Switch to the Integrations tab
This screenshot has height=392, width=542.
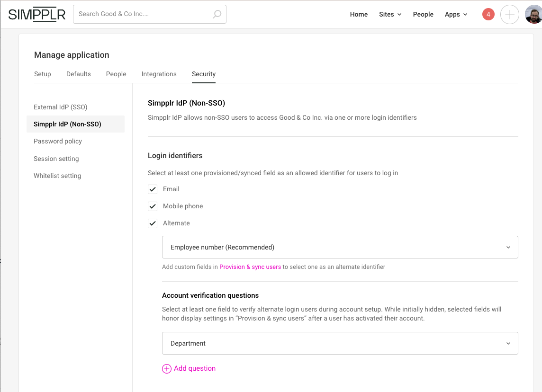click(159, 74)
